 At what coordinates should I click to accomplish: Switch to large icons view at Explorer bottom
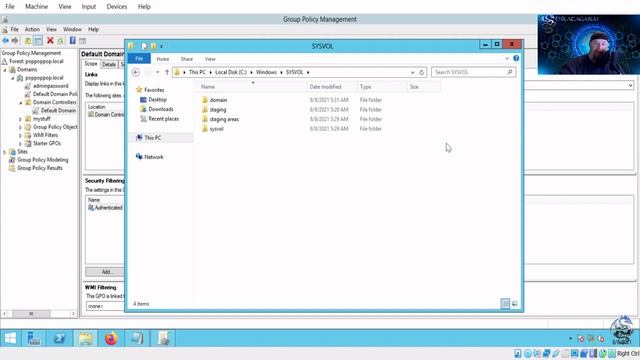[x=515, y=303]
